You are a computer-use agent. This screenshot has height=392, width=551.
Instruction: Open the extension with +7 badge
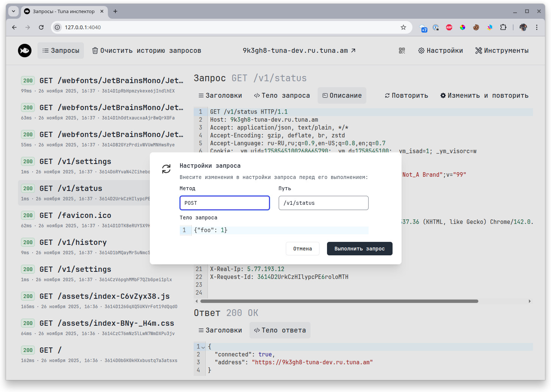[423, 28]
